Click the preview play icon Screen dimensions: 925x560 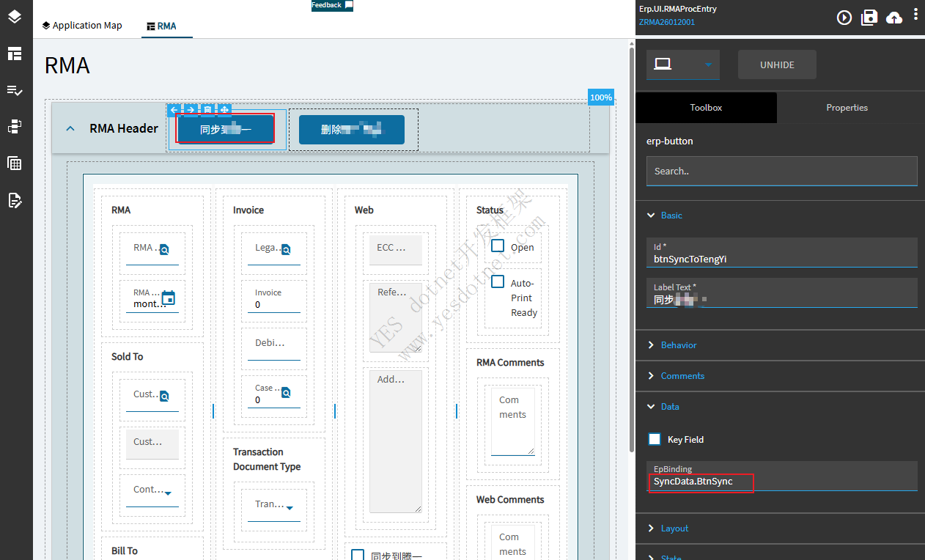click(844, 18)
